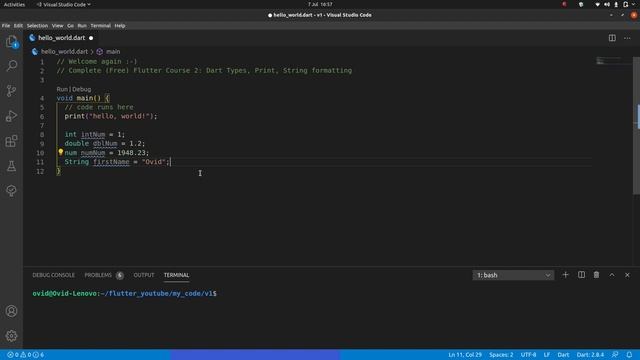Click line number 6 in the gutter
This screenshot has width=640, height=360.
click(42, 116)
